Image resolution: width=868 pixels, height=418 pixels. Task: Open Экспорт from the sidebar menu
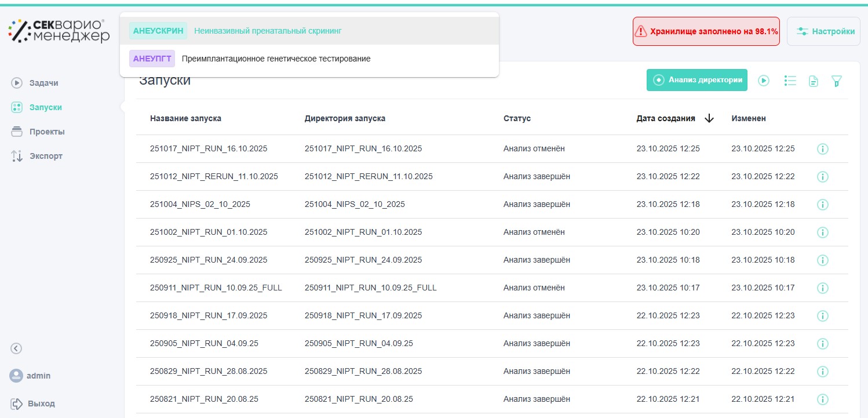(x=46, y=156)
